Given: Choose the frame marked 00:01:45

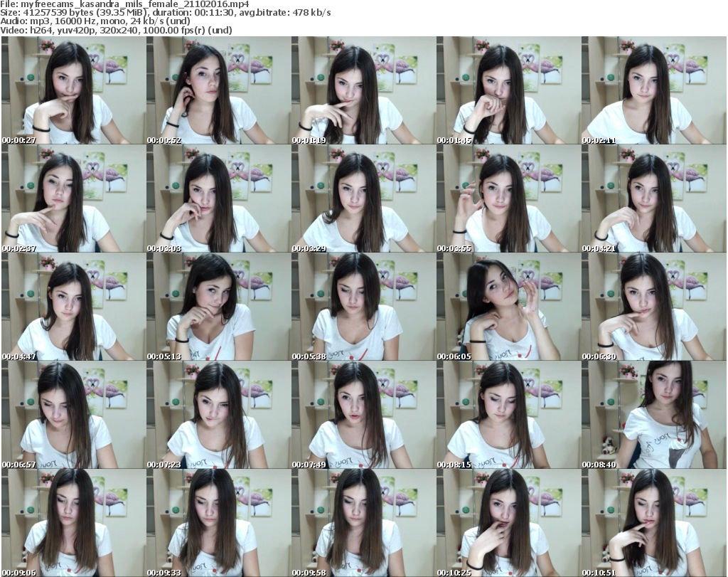Looking at the screenshot, I should [x=508, y=90].
